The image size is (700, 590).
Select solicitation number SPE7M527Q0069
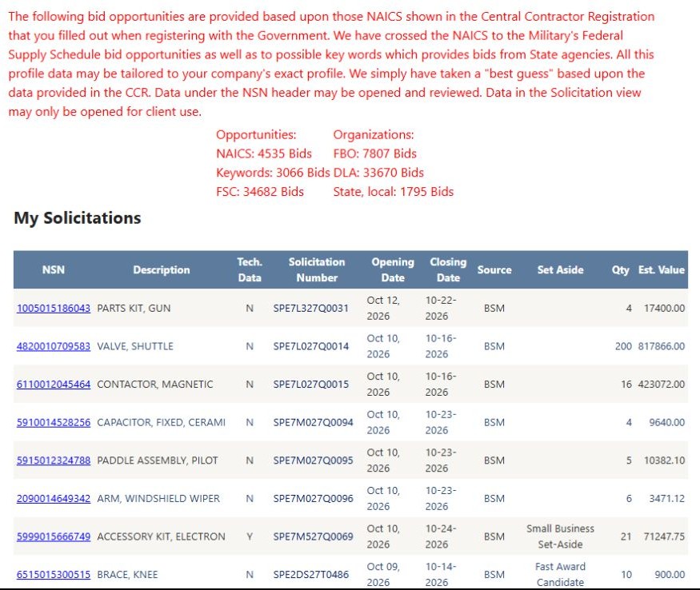tap(313, 536)
